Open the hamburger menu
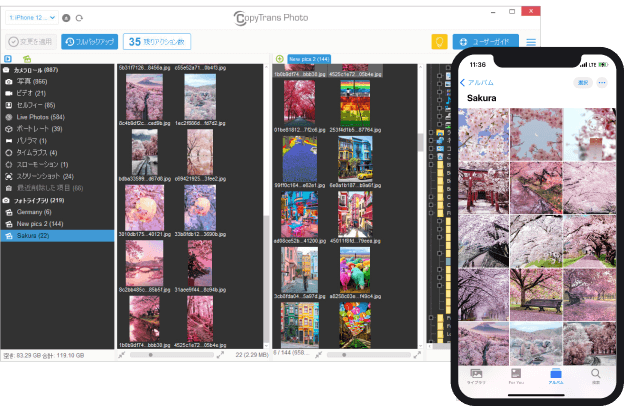 tap(531, 42)
